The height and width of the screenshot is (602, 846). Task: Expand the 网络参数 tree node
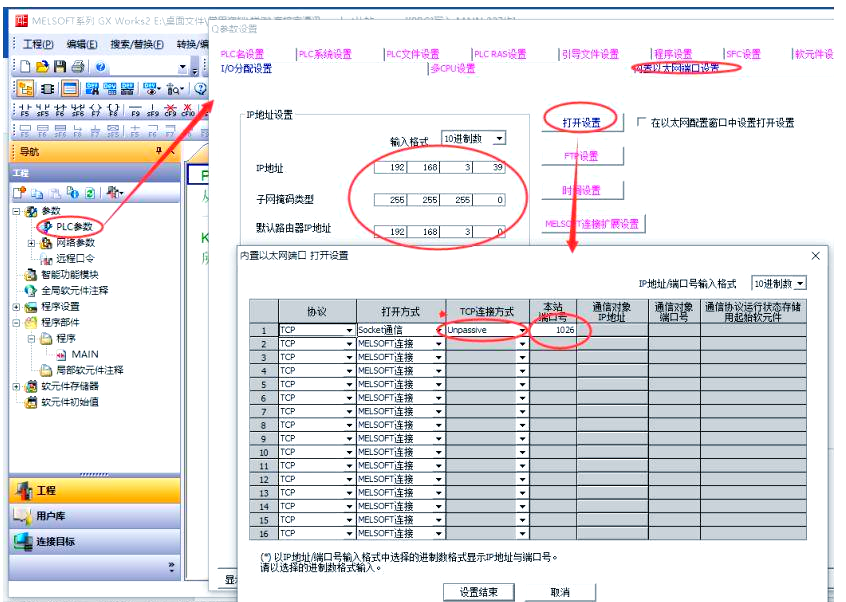point(31,243)
